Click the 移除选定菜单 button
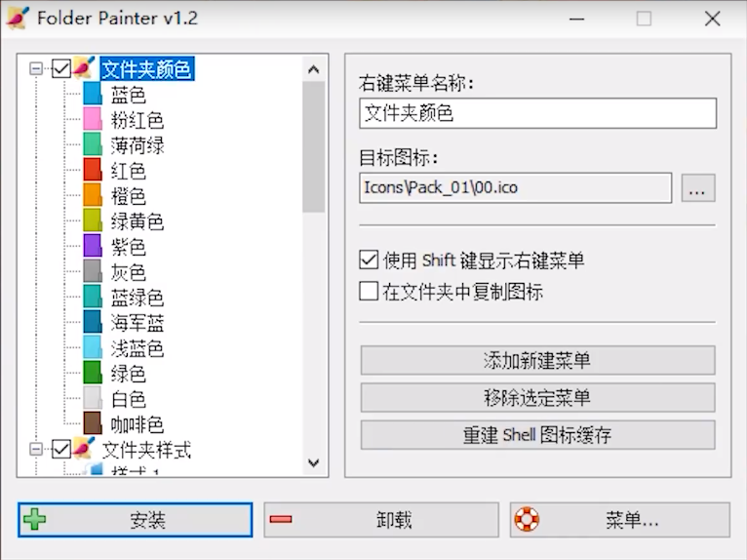The width and height of the screenshot is (747, 560). click(538, 397)
